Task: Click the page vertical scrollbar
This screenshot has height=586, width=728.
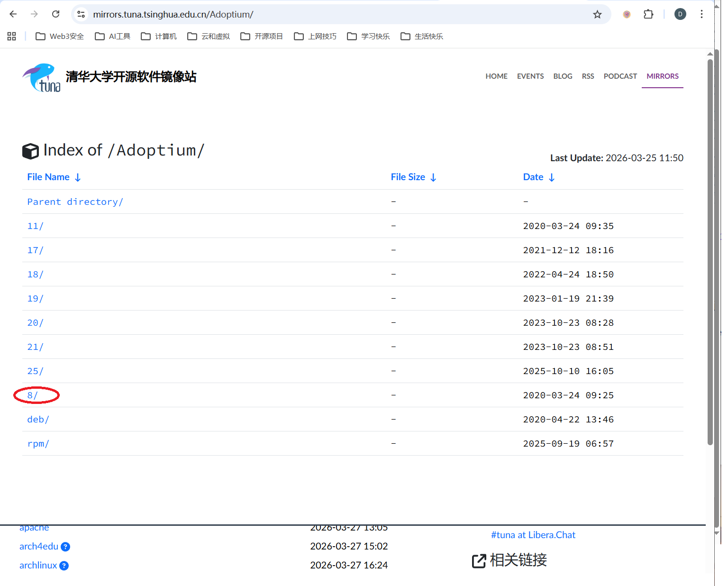Action: tap(710, 251)
